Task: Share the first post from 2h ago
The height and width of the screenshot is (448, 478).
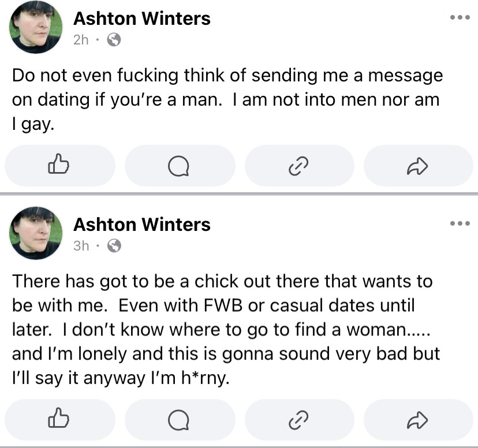Action: tap(418, 166)
